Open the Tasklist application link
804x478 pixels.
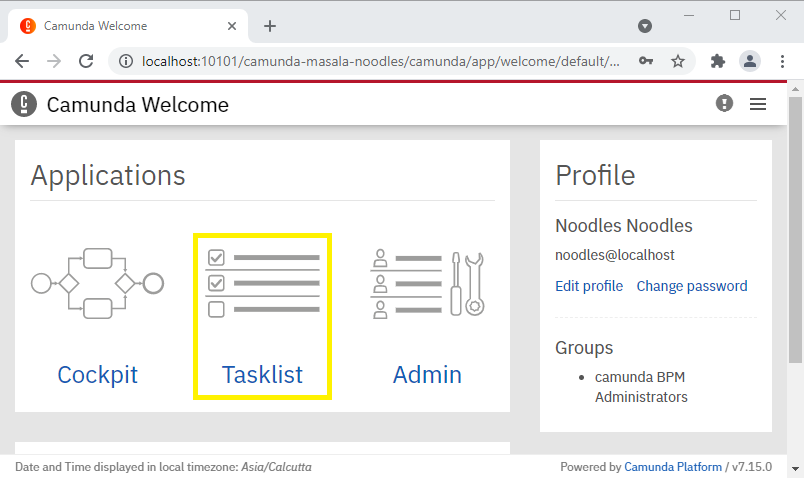coord(262,375)
